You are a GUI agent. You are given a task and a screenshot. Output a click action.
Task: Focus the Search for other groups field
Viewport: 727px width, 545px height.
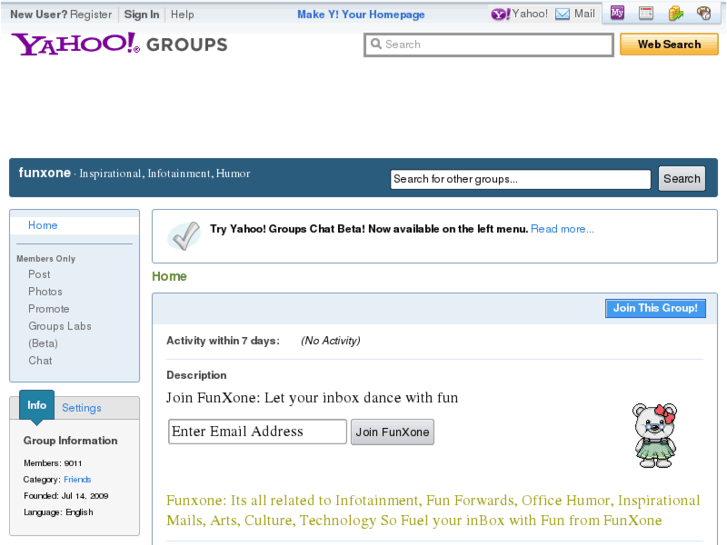click(x=521, y=179)
